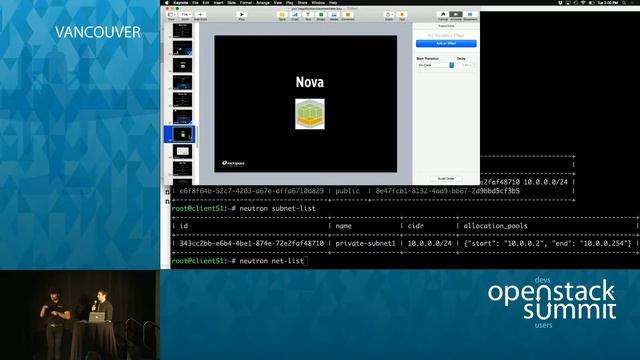This screenshot has width=640, height=360.
Task: Open the Zoom percentage dropdown
Action: point(185,15)
